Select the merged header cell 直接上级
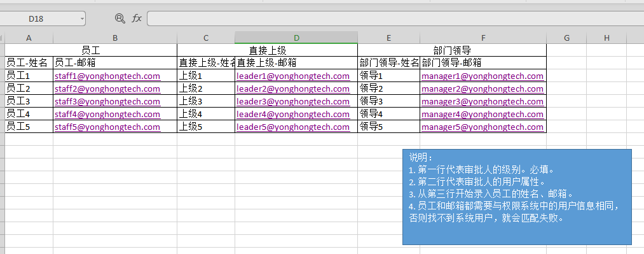Image resolution: width=644 pixels, height=254 pixels. 268,50
